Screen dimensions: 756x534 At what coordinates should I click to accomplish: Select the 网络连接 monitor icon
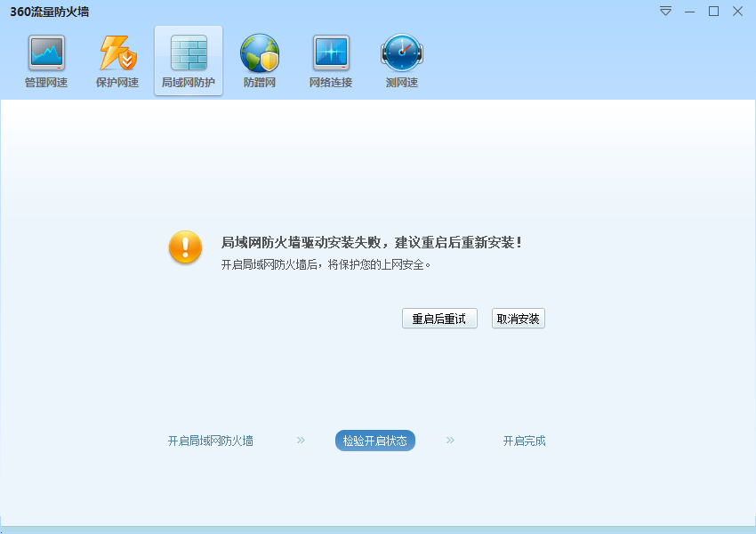(331, 54)
